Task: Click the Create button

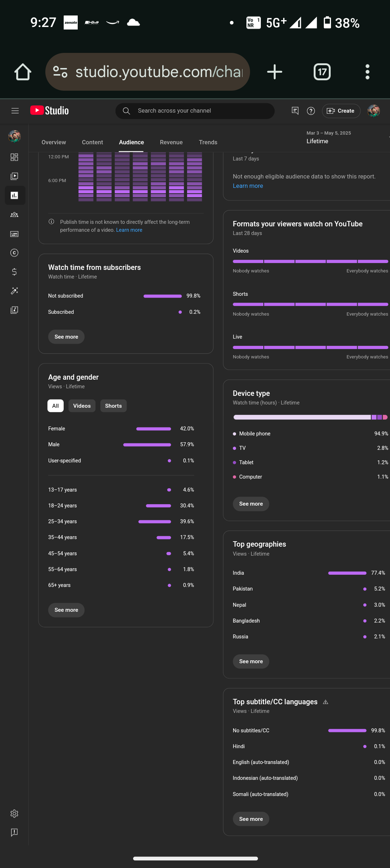Action: coord(341,111)
